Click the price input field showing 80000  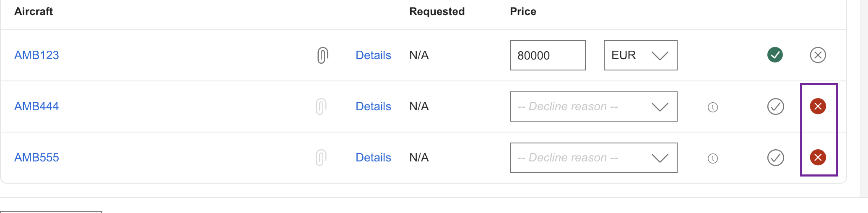[x=547, y=55]
